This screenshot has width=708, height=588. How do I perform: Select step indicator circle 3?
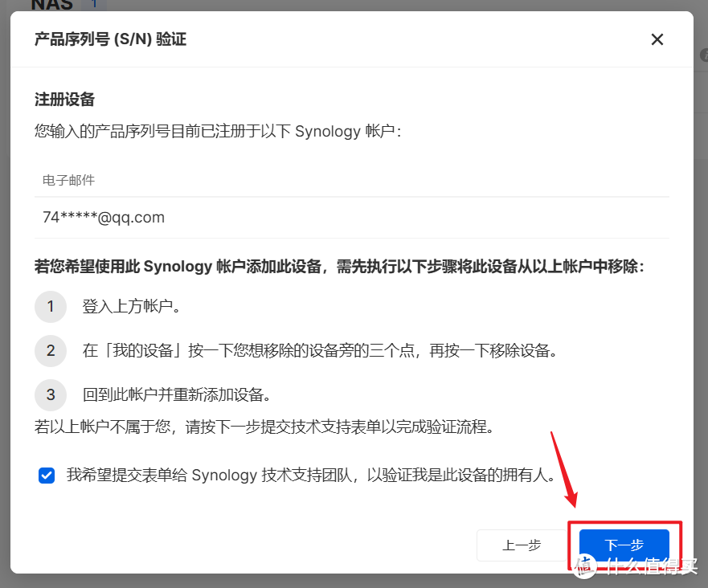(x=51, y=395)
